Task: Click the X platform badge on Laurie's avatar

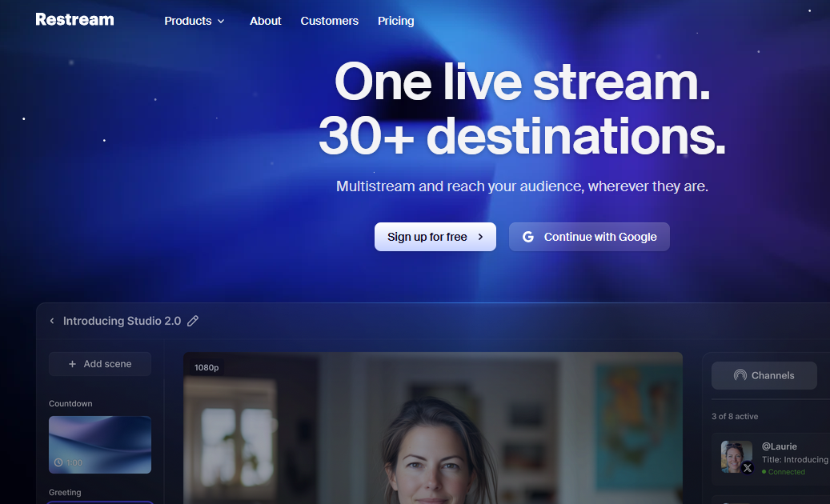Action: click(748, 469)
